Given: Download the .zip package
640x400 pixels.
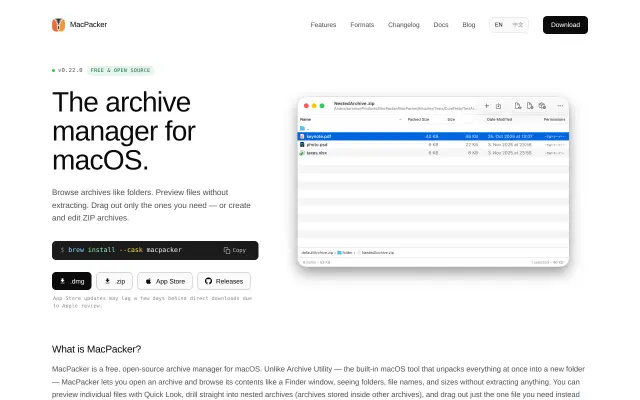Looking at the screenshot, I should [x=114, y=281].
